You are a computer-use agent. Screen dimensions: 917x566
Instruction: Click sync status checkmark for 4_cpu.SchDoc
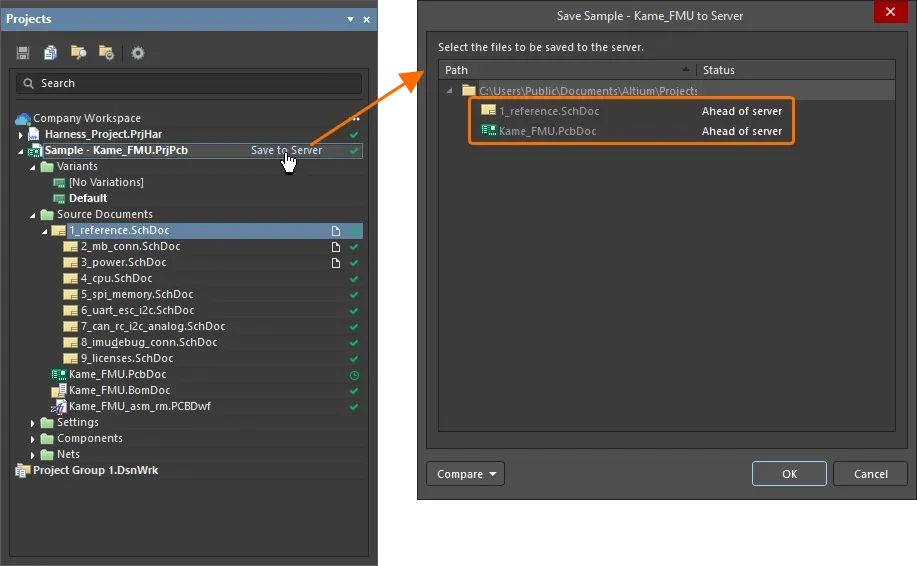pyautogui.click(x=354, y=279)
